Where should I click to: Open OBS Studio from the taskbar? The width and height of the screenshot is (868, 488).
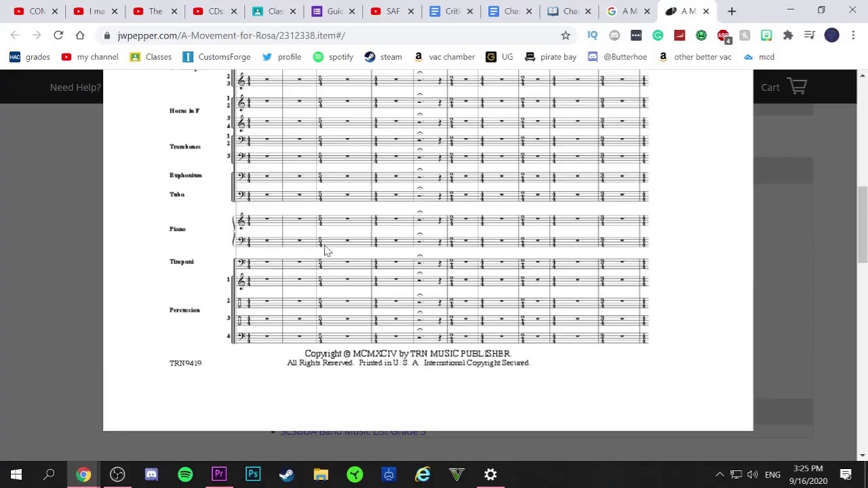pyautogui.click(x=117, y=474)
